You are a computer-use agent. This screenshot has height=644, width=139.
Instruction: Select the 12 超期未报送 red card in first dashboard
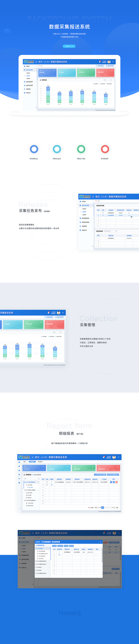pos(105,73)
